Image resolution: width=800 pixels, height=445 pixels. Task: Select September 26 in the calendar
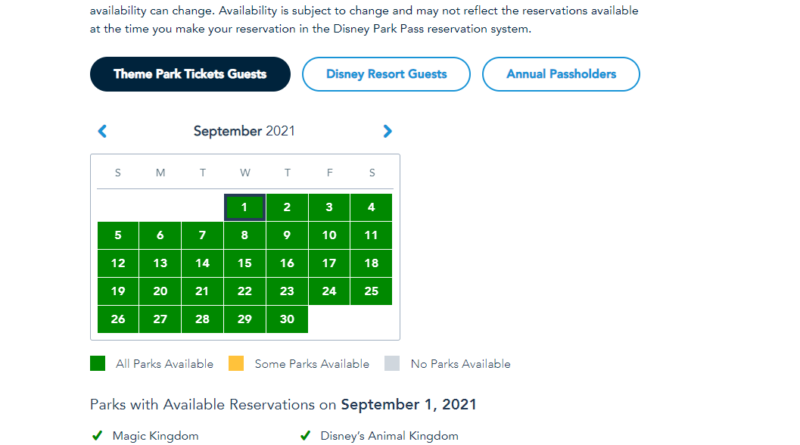[x=118, y=320]
